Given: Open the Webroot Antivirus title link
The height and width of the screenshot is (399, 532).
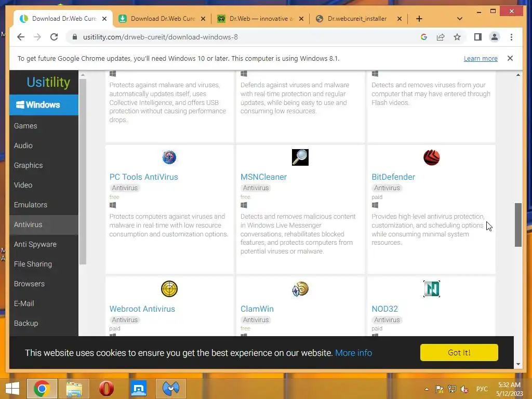Looking at the screenshot, I should point(142,309).
